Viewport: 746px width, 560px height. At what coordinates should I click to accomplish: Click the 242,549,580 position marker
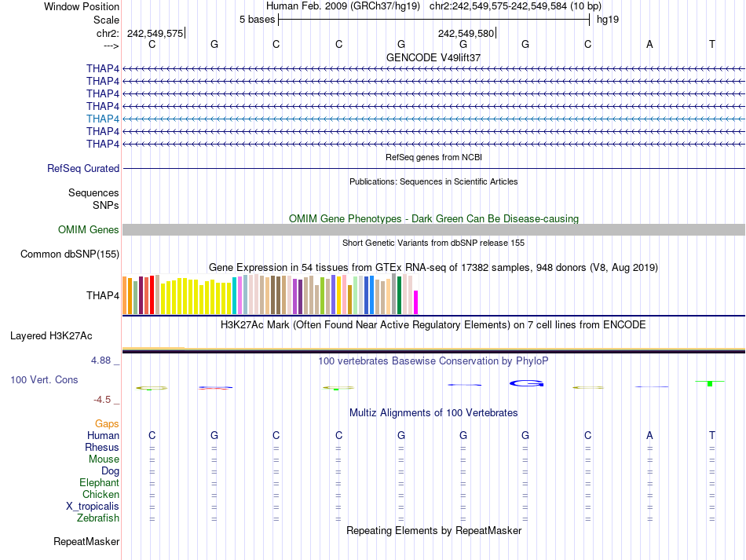[466, 33]
